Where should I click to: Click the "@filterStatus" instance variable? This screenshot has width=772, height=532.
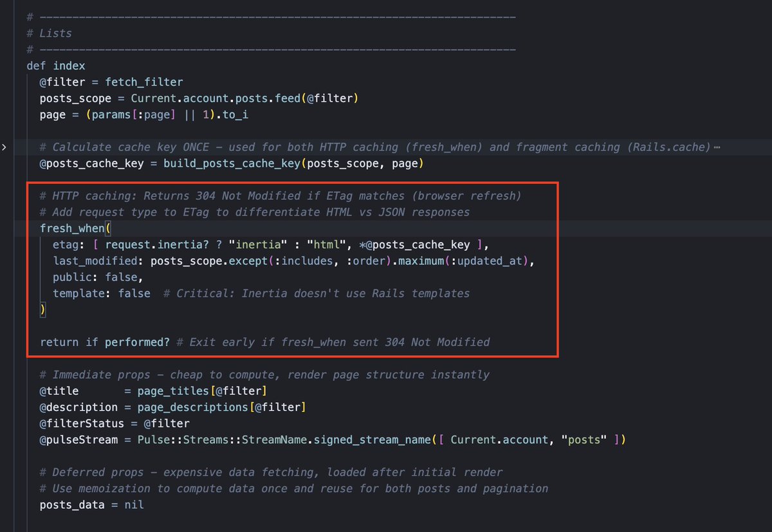click(x=82, y=423)
